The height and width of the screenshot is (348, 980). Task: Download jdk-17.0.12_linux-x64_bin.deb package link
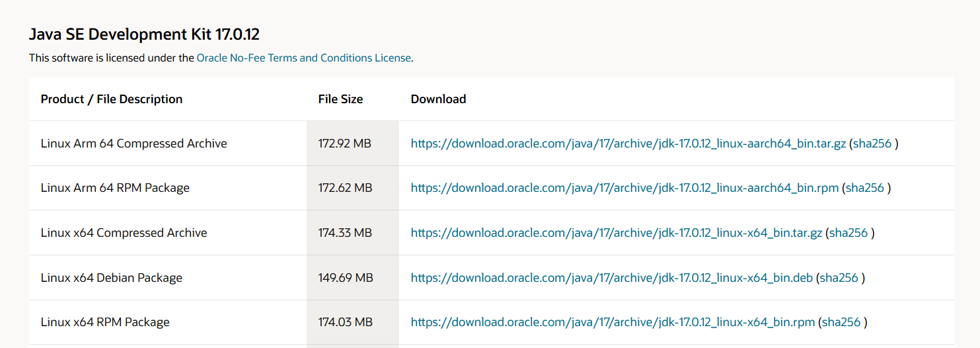pyautogui.click(x=612, y=278)
